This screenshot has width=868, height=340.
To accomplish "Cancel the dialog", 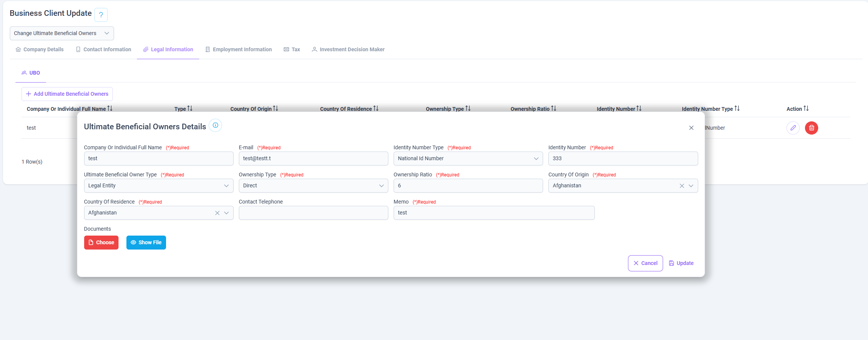I will [645, 263].
